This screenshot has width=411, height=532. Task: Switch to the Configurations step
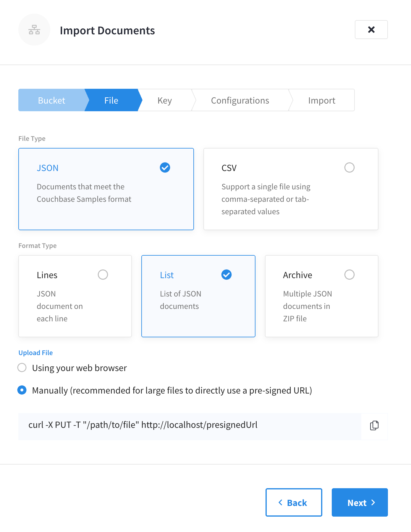tap(240, 100)
